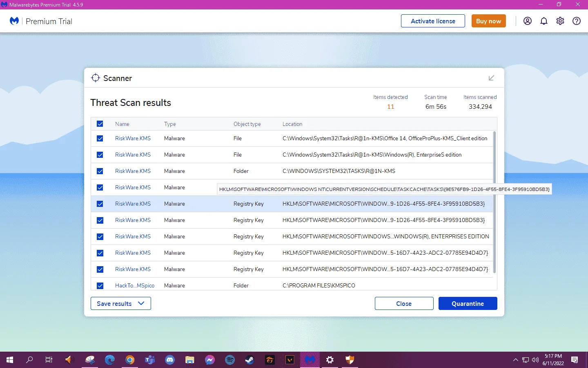Open the Action Center notification icon
Screen dimensions: 588x368
click(x=575, y=360)
